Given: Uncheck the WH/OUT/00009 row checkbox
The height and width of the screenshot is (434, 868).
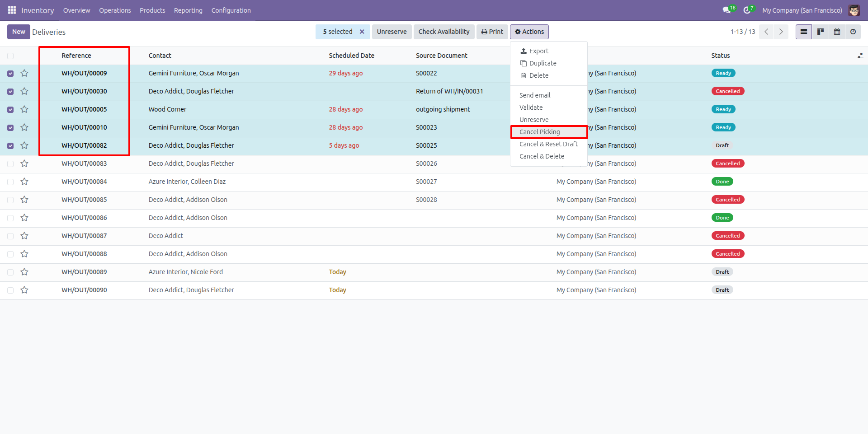Looking at the screenshot, I should click(x=10, y=74).
